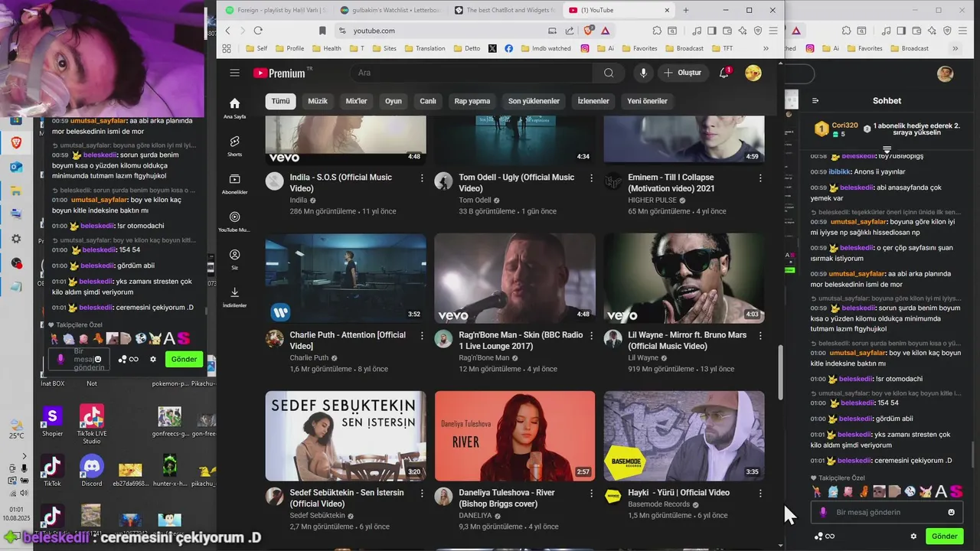Switch to gulbakim's Watchlist Letterboxd tab

[x=388, y=10]
